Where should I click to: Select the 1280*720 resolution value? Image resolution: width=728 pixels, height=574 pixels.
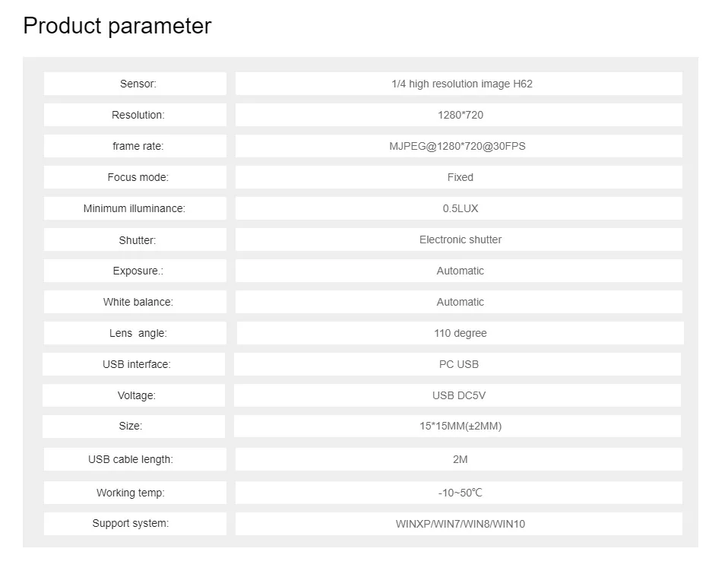[x=460, y=115]
